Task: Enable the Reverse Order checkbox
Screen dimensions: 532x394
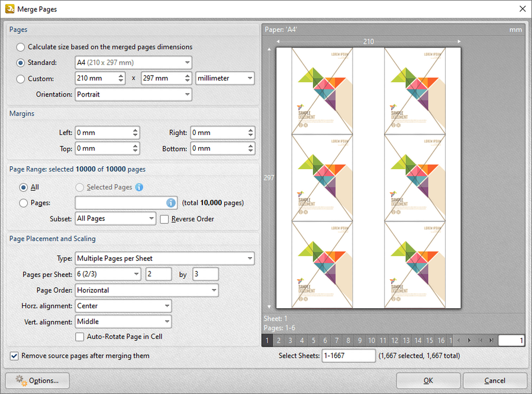Action: click(164, 219)
